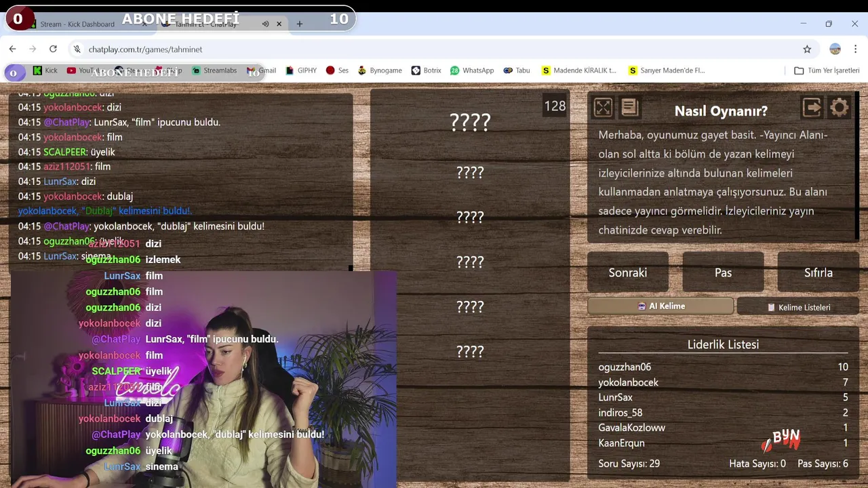Click the Pas button
This screenshot has width=868, height=488.
[723, 272]
